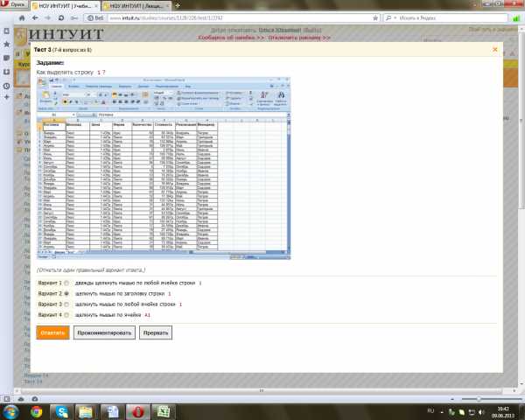Screen dimensions: 525x420
Task: Click the green bars icon beside search field
Action: (x=516, y=18)
